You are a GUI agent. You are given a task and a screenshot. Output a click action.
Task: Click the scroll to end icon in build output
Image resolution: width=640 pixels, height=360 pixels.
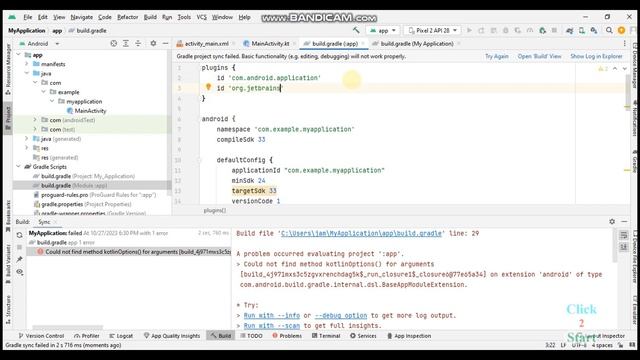(x=623, y=247)
